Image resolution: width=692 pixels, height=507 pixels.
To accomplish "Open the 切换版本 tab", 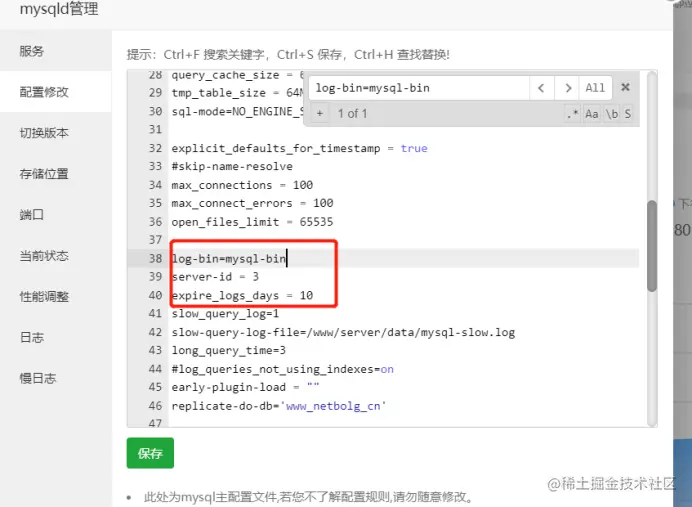I will 56,132.
